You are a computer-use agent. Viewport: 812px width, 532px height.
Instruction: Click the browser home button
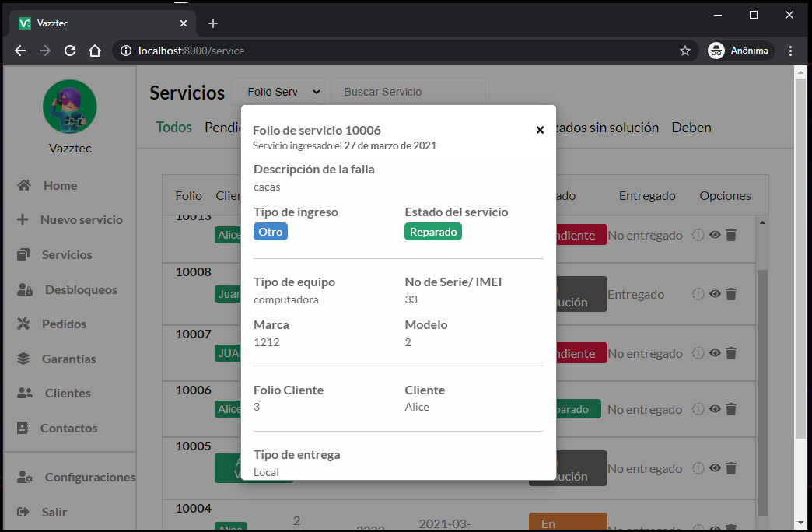(x=95, y=51)
